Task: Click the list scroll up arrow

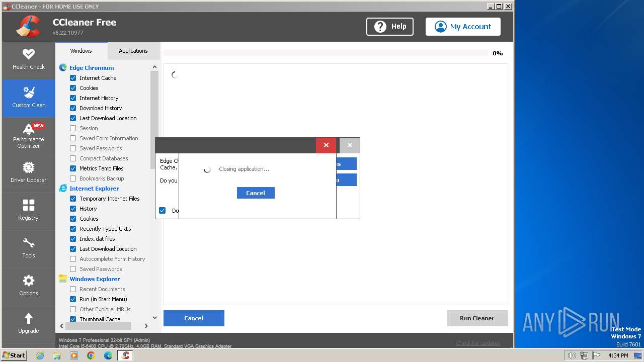Action: point(154,67)
